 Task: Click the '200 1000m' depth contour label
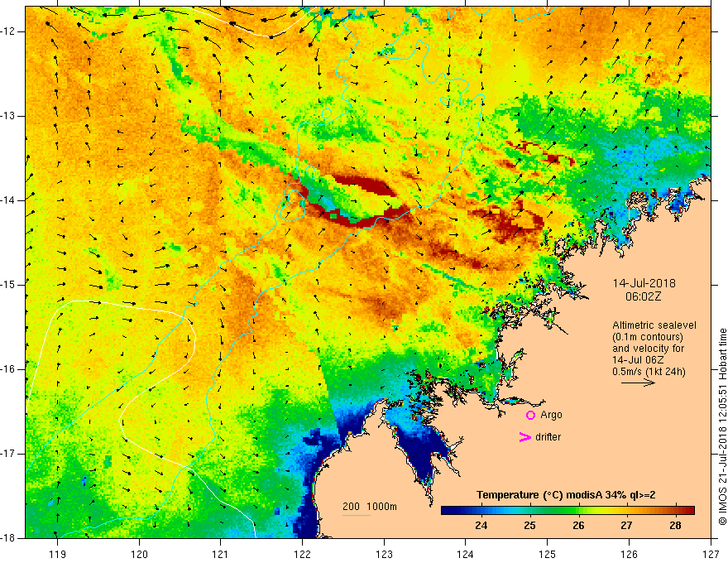tap(370, 507)
